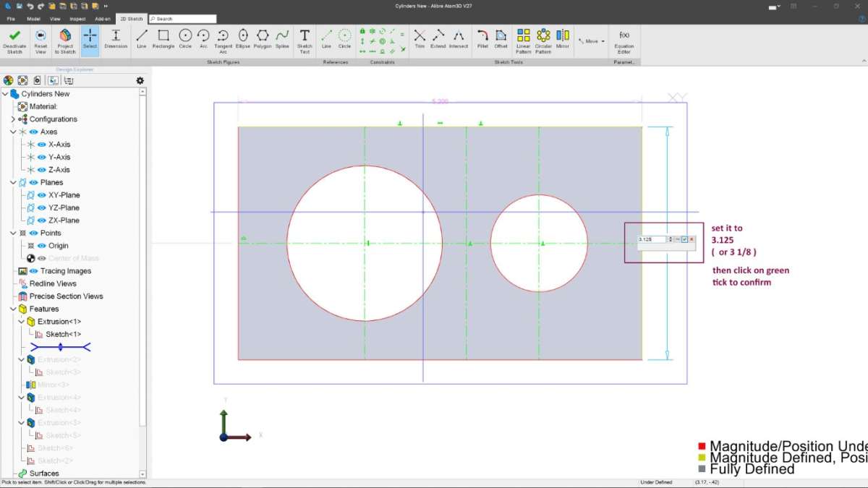The width and height of the screenshot is (868, 488).
Task: Select the Rectangle sketch tool
Action: (163, 39)
